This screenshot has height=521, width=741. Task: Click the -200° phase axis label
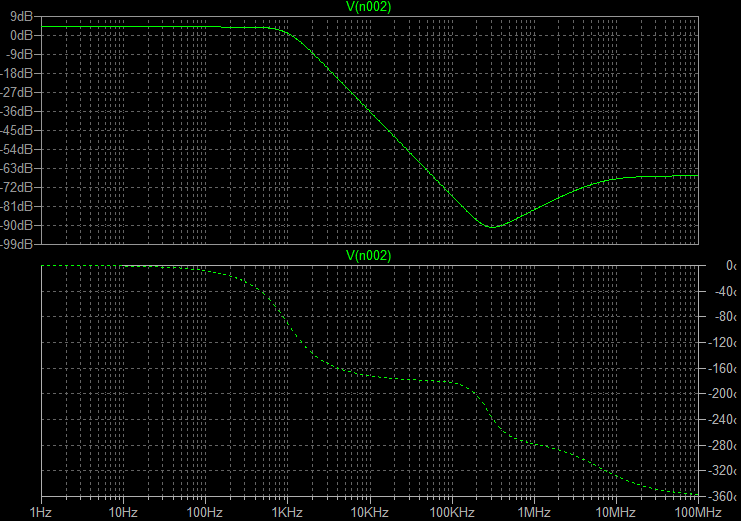tap(722, 394)
